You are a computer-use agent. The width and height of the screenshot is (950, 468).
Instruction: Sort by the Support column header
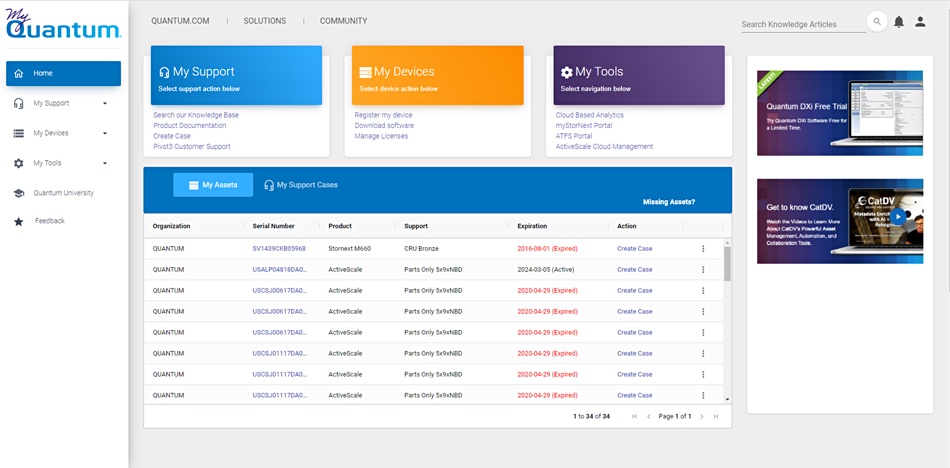pyautogui.click(x=416, y=226)
